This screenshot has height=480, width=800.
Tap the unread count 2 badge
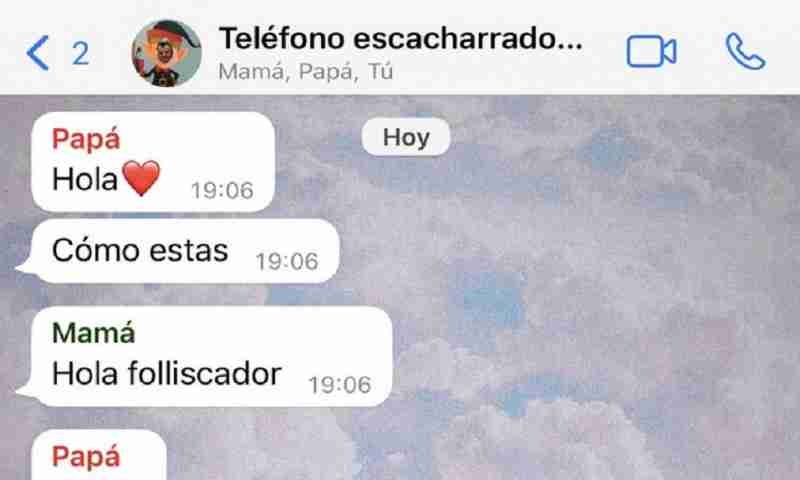[81, 54]
